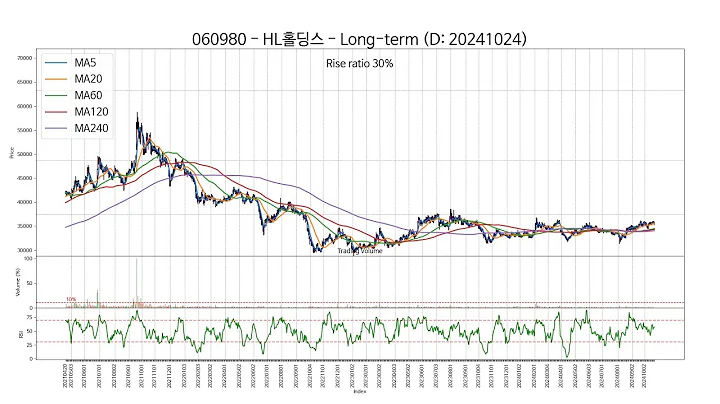Click the 'RSI' axis label
Screen dimensions: 720x404
(21, 335)
